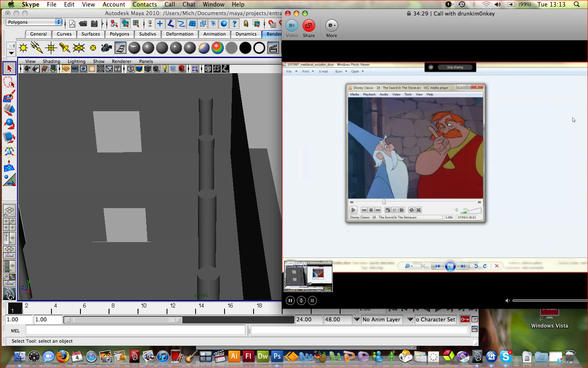Toggle use all lights bulb icon
This screenshot has height=368, width=588.
[x=165, y=69]
